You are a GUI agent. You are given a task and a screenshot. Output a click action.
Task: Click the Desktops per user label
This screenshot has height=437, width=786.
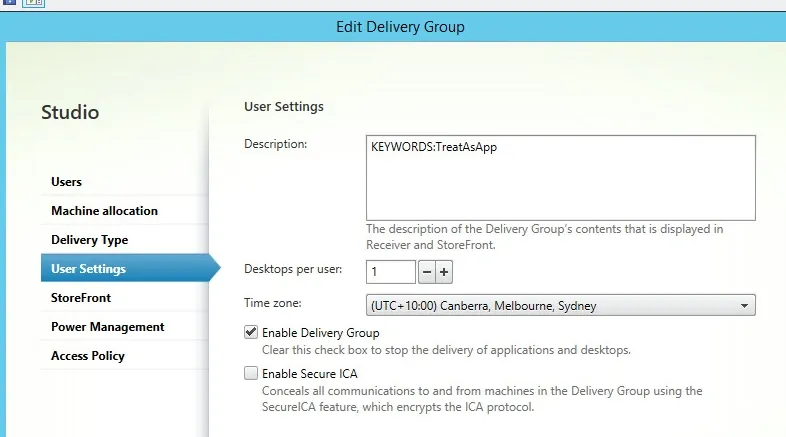(x=293, y=269)
